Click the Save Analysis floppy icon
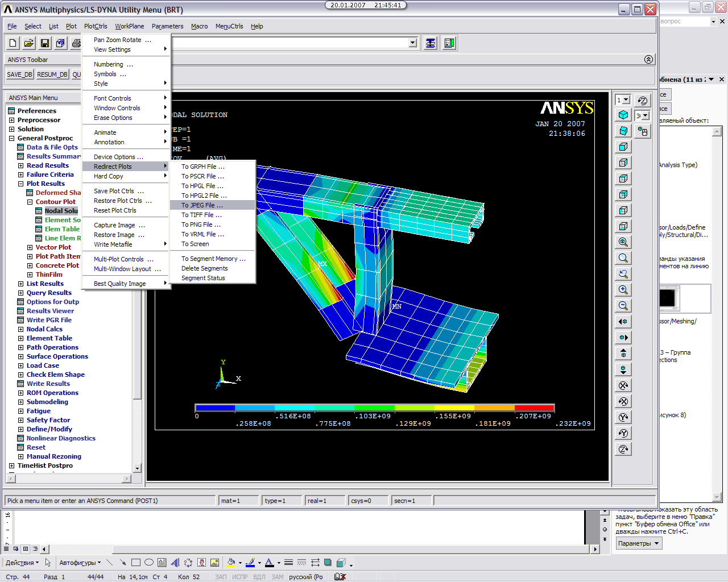728x582 pixels. 45,43
